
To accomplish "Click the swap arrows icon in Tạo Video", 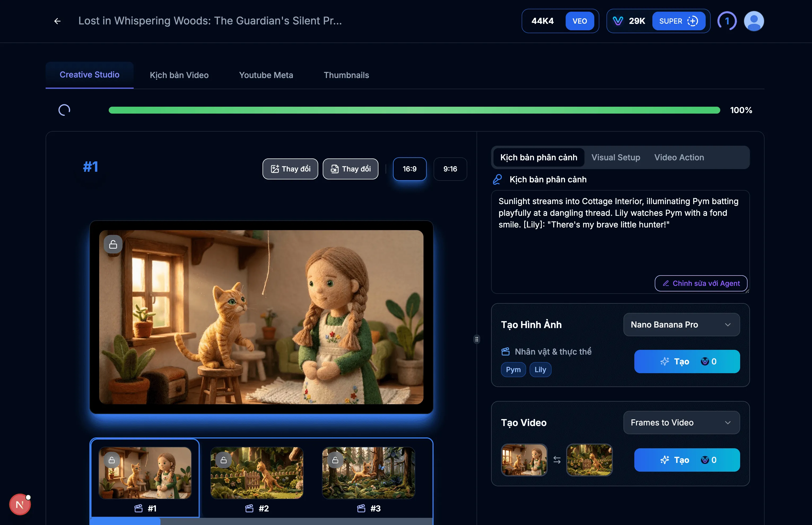I will (557, 459).
